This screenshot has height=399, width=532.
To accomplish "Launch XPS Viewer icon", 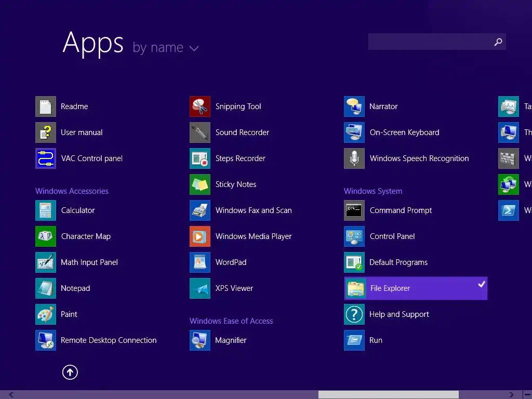I will click(200, 288).
